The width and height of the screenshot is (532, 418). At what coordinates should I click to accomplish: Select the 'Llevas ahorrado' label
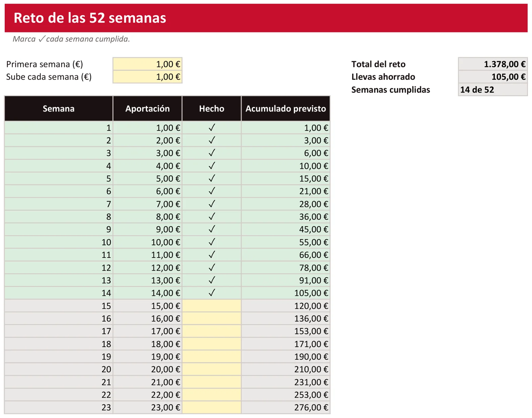pyautogui.click(x=383, y=77)
